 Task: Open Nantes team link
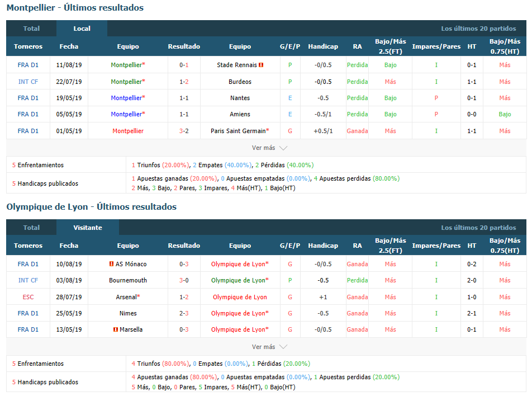coord(240,98)
